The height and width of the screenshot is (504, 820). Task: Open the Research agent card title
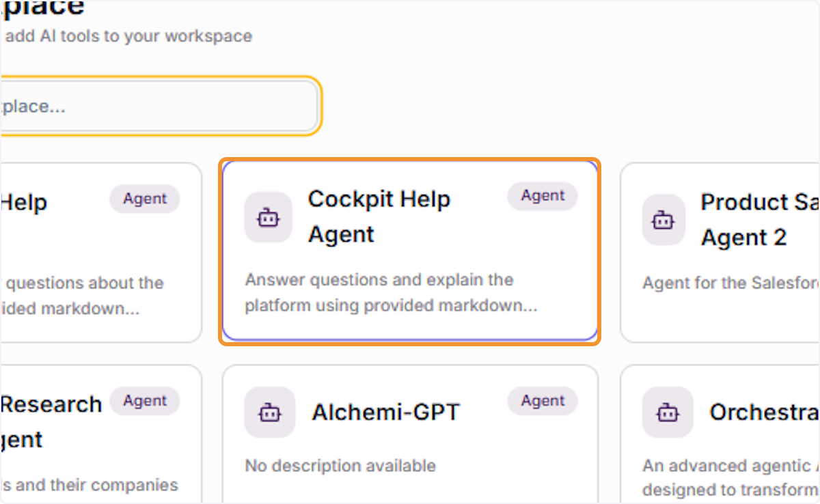[x=51, y=421]
